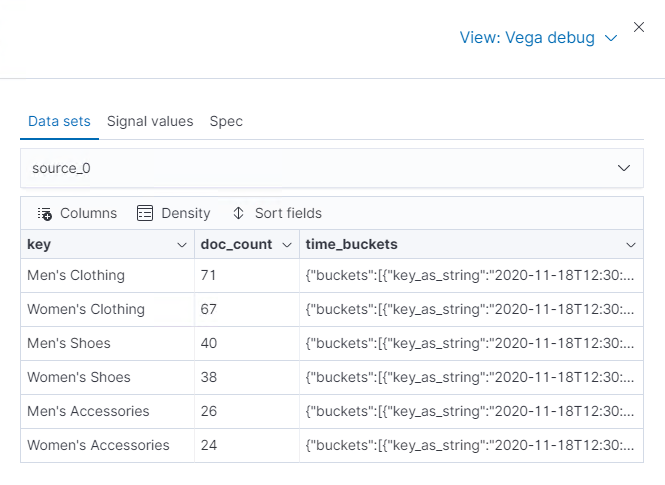Screen dimensions: 665x485
Task: Click the Sort fields arrows icon
Action: click(x=238, y=213)
